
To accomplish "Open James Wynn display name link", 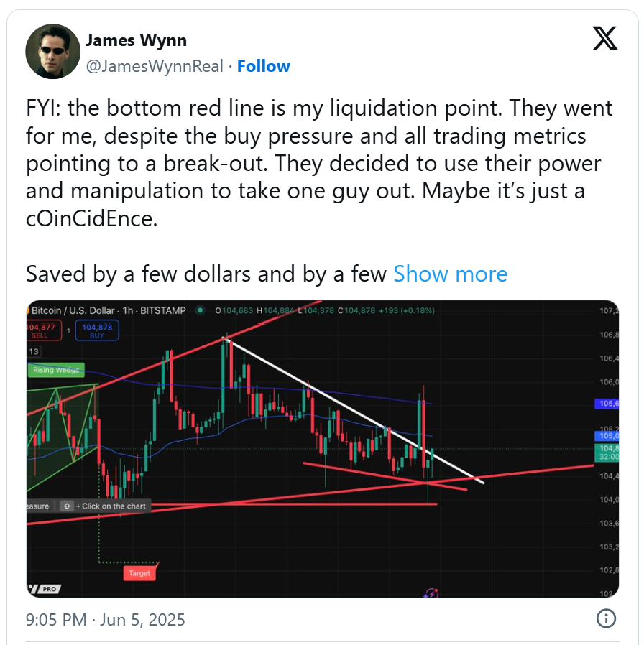I will tap(136, 40).
